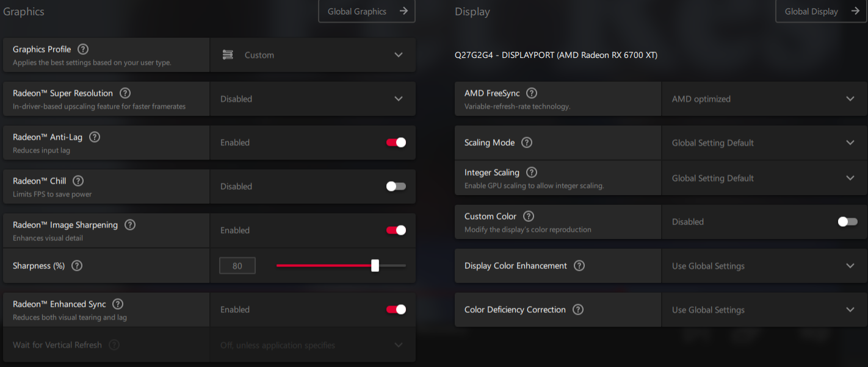Click help icon beside AMD FreeSync
This screenshot has height=367, width=868.
click(x=532, y=93)
